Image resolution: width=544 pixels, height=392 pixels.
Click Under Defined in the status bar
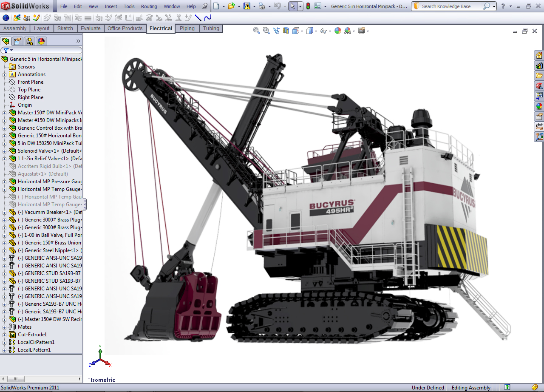pos(428,388)
